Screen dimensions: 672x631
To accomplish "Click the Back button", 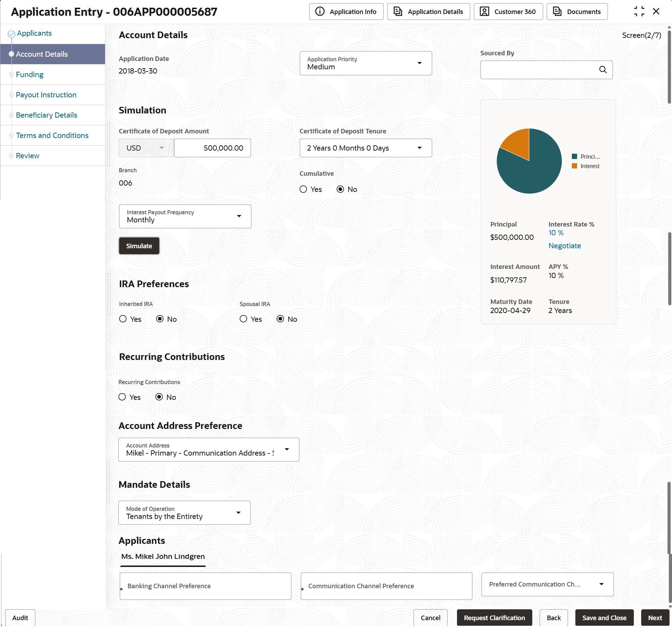I will tap(554, 618).
